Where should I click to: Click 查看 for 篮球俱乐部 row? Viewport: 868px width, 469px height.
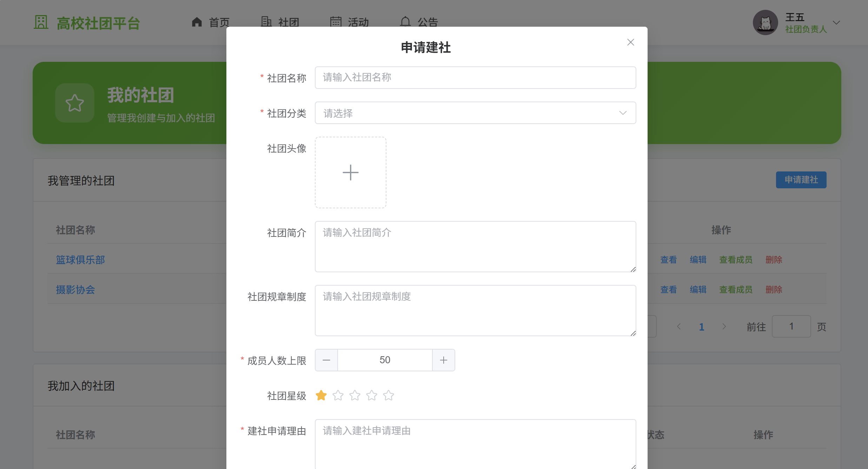pyautogui.click(x=668, y=260)
